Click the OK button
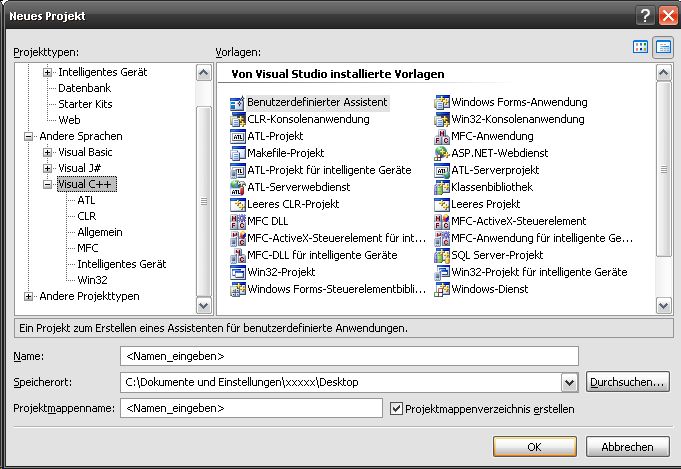Image resolution: width=681 pixels, height=469 pixels. click(535, 447)
